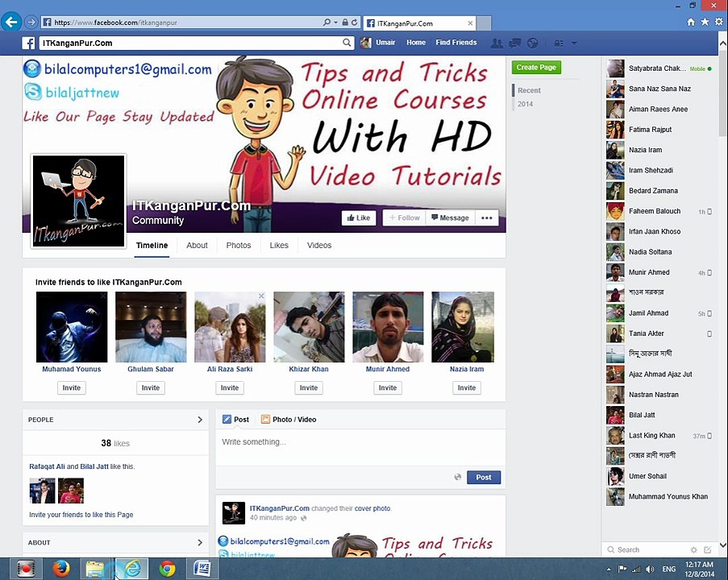This screenshot has width=728, height=580.
Task: Open the notifications globe icon
Action: pyautogui.click(x=533, y=43)
